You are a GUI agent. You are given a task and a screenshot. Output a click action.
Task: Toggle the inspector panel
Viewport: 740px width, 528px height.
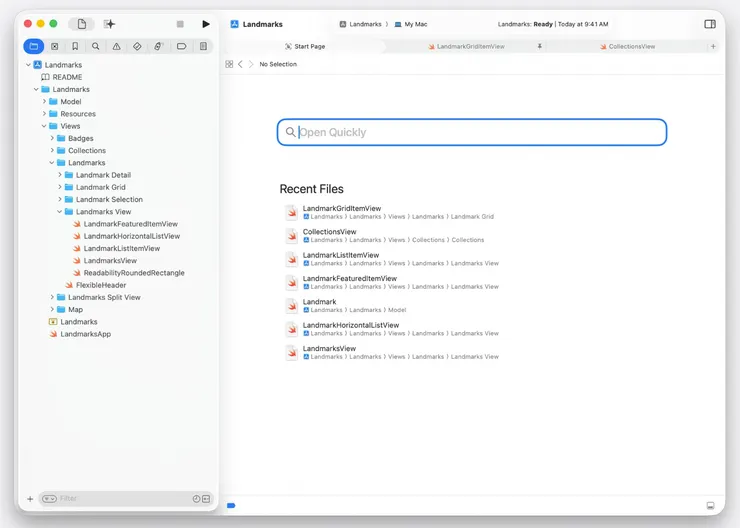710,24
